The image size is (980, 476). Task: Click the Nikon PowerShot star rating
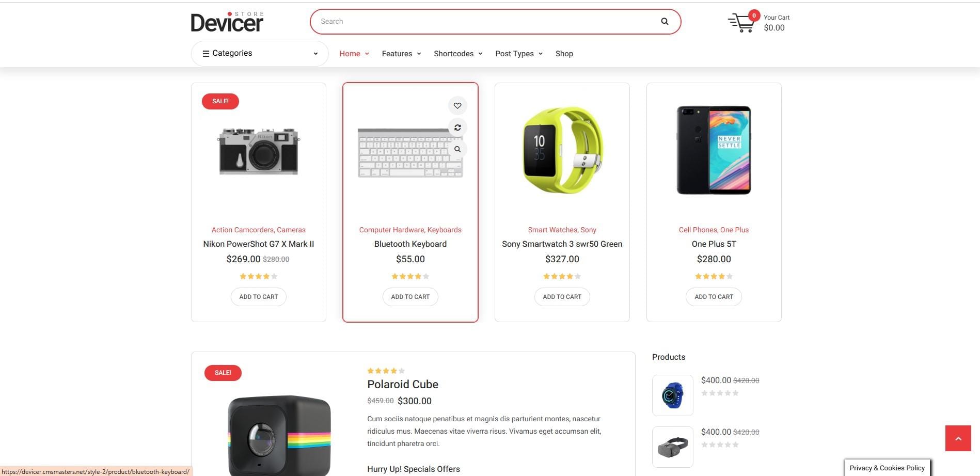pos(258,276)
